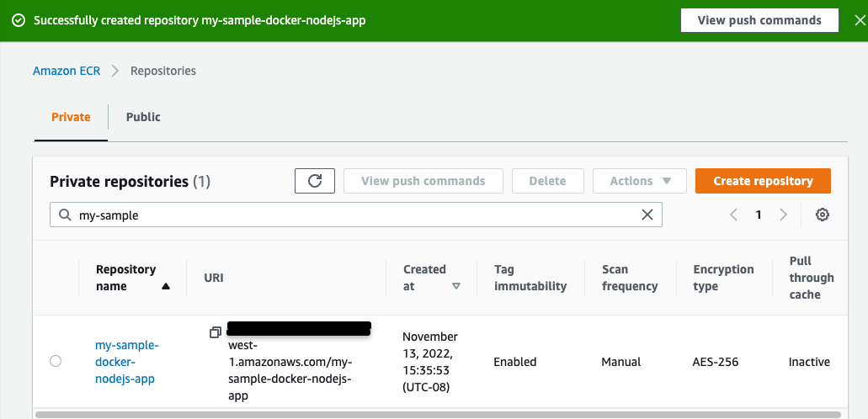868x419 pixels.
Task: Click the green checkmark success icon
Action: click(19, 20)
